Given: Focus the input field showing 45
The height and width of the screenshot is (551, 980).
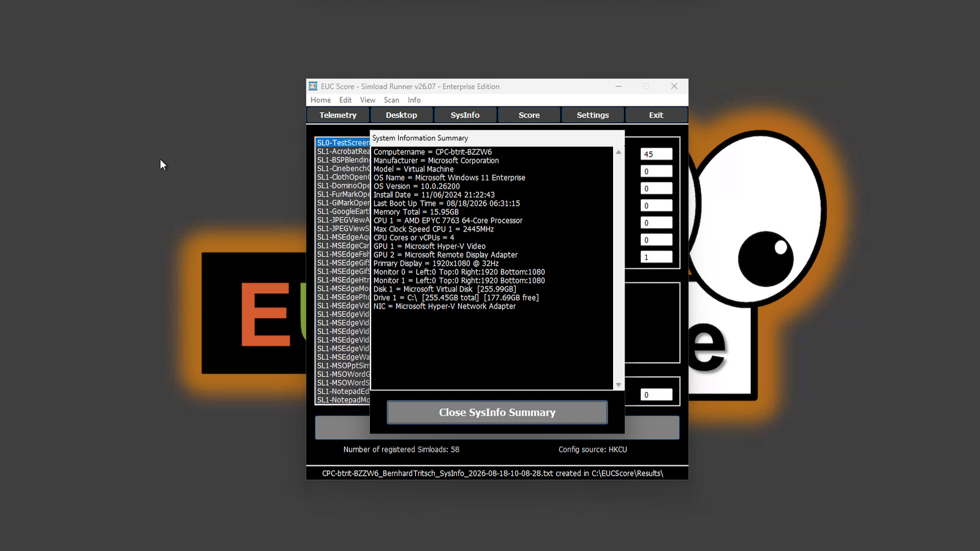Looking at the screenshot, I should pyautogui.click(x=657, y=154).
